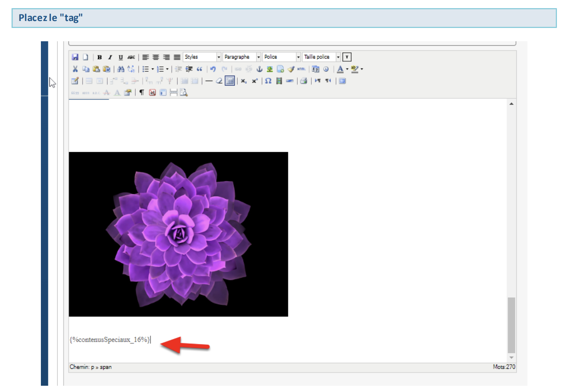Expand the text color picker arrow
The width and height of the screenshot is (568, 392).
[x=347, y=69]
